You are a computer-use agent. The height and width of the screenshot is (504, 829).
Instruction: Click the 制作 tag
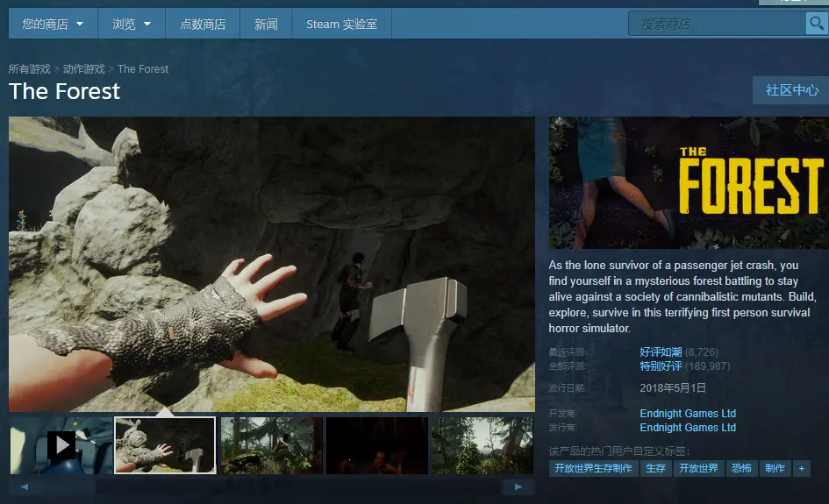(x=775, y=468)
